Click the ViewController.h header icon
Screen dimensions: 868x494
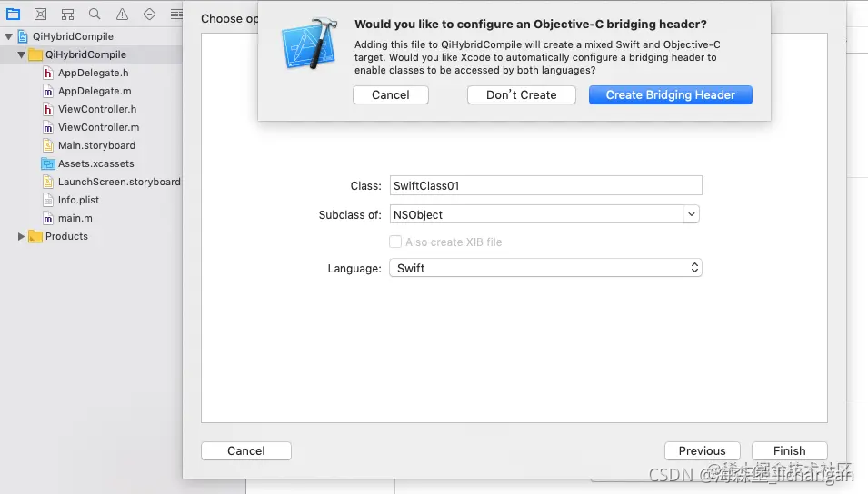[48, 110]
